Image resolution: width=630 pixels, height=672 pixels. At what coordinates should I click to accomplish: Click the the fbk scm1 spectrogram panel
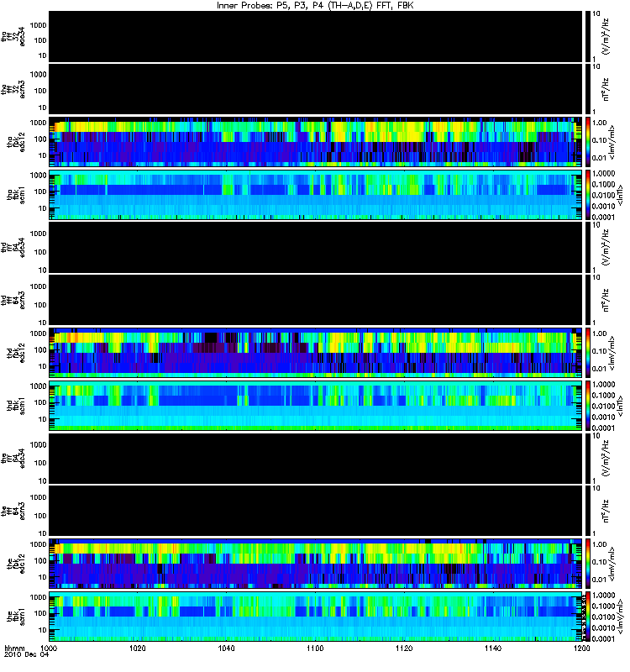pos(316,617)
